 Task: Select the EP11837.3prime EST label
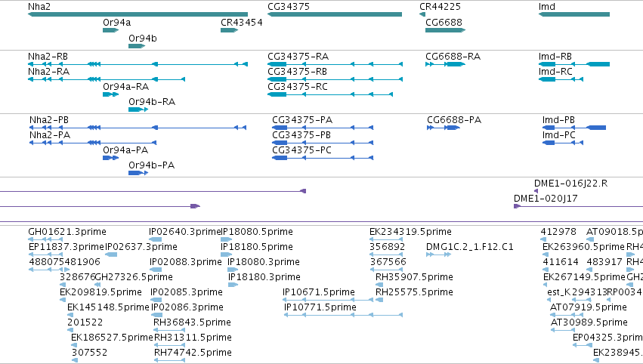click(x=66, y=247)
